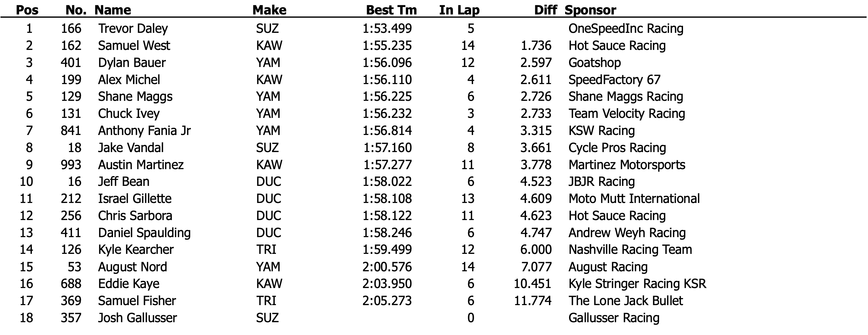Click sponsor Moto Mutt International
868x335 pixels.
coord(634,199)
